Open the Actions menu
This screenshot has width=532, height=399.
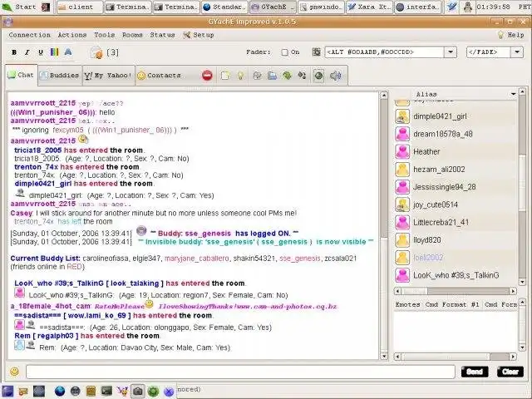point(72,35)
